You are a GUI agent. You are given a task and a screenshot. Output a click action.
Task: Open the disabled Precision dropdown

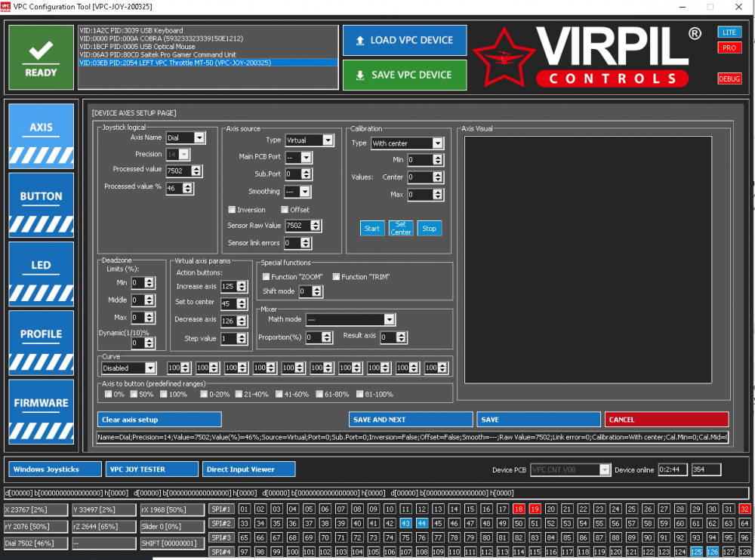pyautogui.click(x=184, y=155)
